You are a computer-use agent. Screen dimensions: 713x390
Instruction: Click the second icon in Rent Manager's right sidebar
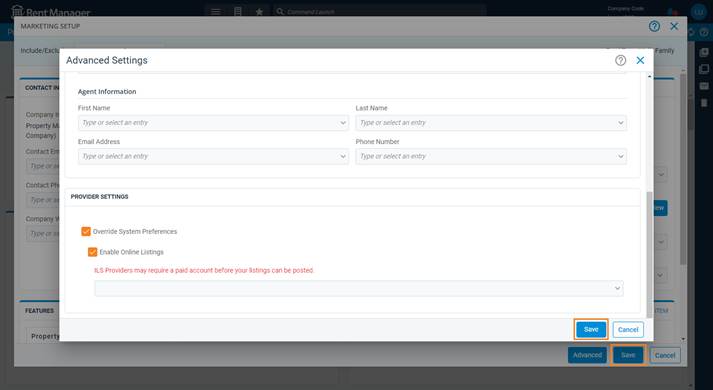coord(703,69)
